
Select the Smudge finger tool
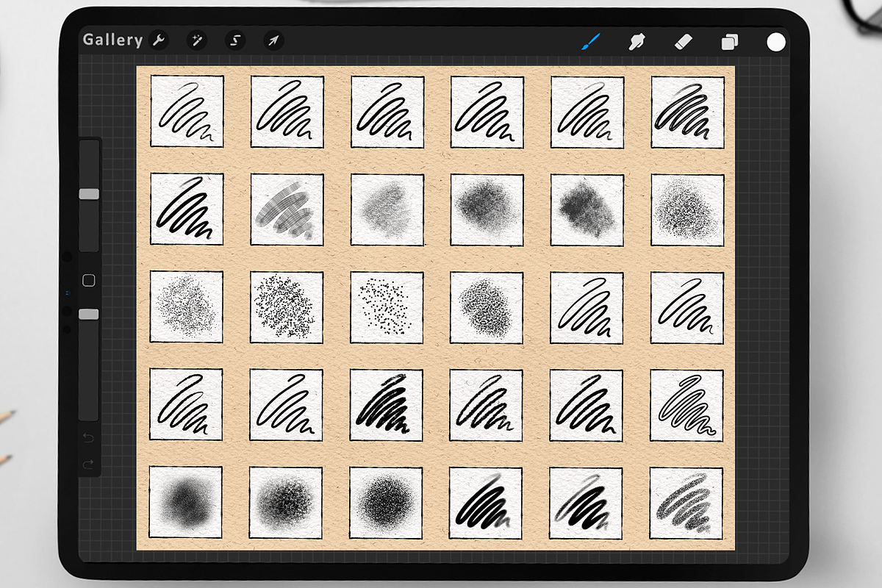point(637,42)
